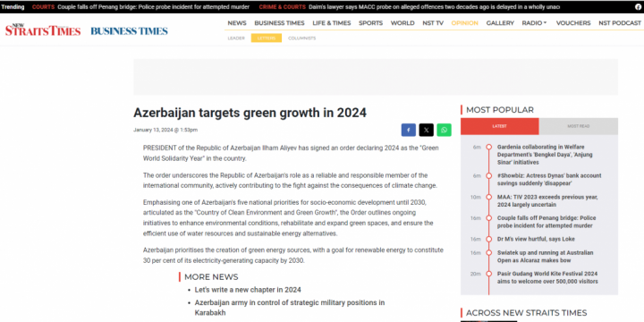The width and height of the screenshot is (644, 322).
Task: Open Let's write a new chapter link
Action: (x=248, y=290)
